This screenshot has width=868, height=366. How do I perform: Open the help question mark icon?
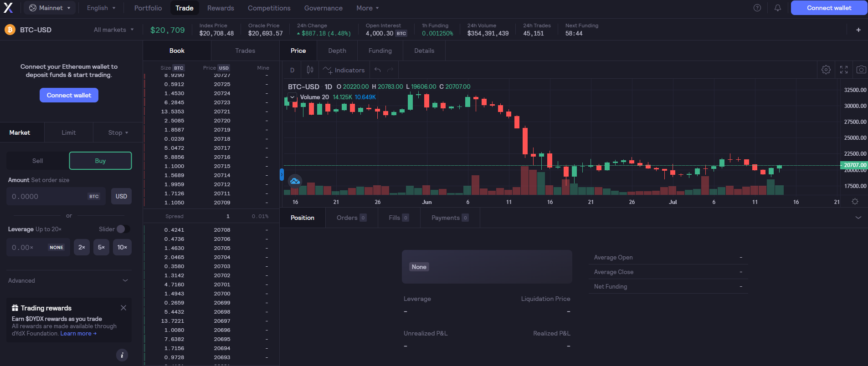(757, 8)
